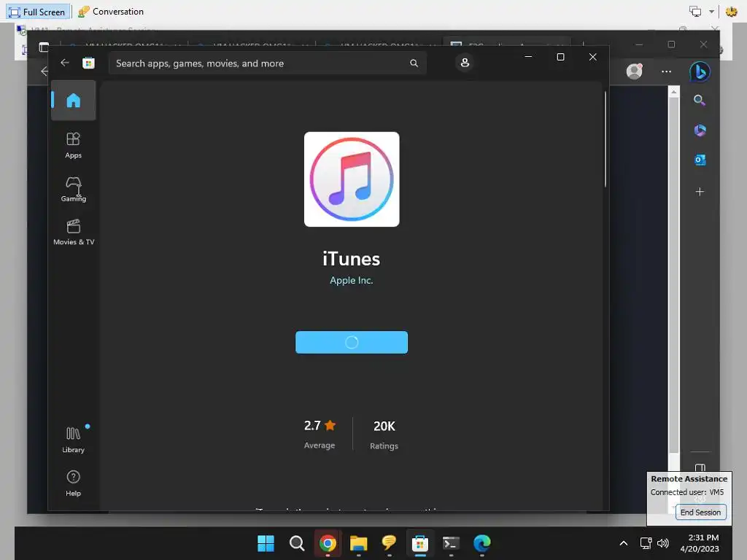Open Terminal from the taskbar
The height and width of the screenshot is (560, 747).
click(451, 543)
